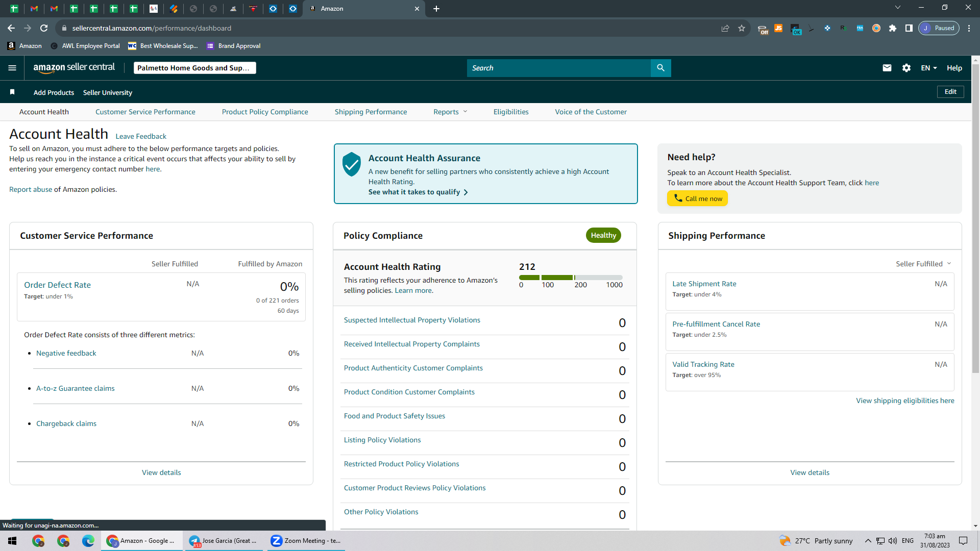This screenshot has width=980, height=551.
Task: Open a new browser tab
Action: (436, 9)
